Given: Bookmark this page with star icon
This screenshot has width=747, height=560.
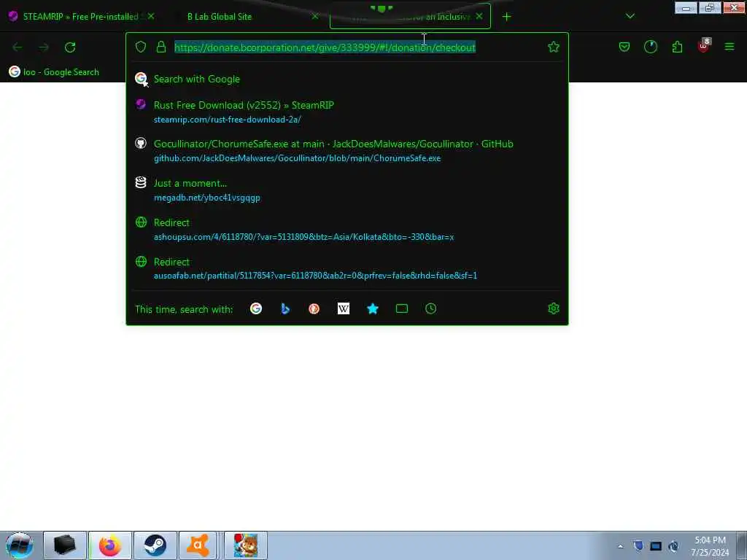Looking at the screenshot, I should 553,47.
